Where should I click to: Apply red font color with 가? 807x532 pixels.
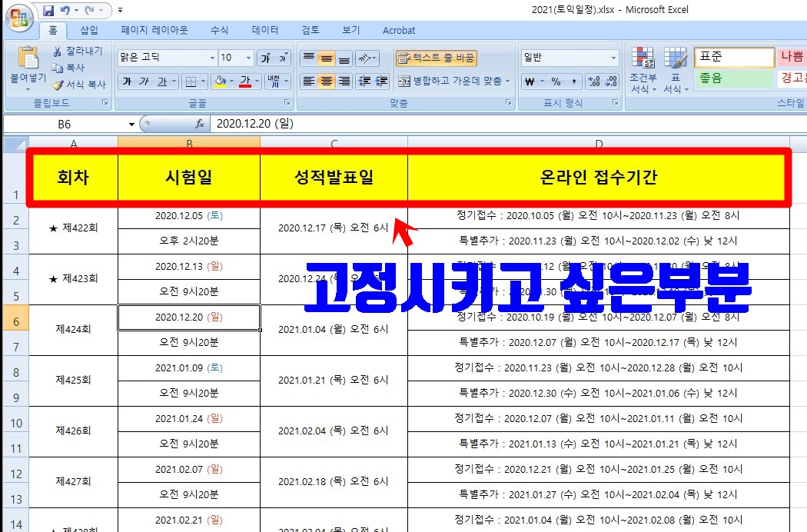coord(245,81)
